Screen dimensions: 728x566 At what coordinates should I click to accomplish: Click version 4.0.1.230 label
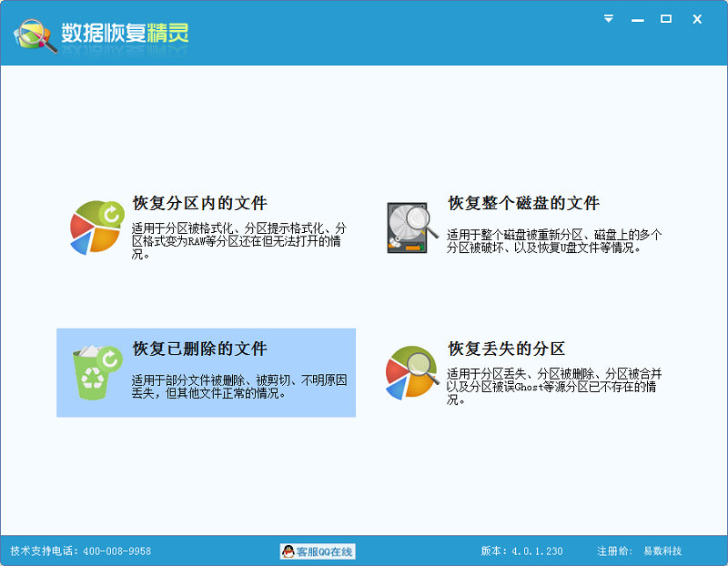(x=521, y=551)
